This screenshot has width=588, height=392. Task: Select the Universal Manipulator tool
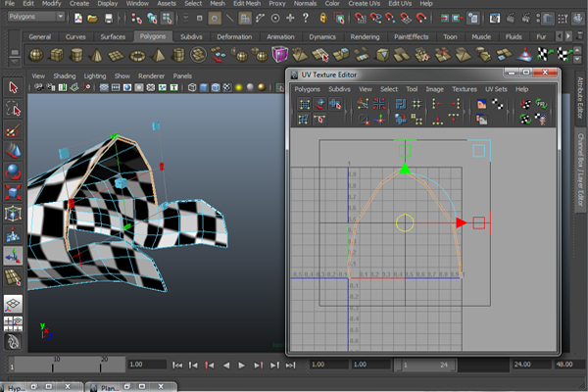click(13, 214)
